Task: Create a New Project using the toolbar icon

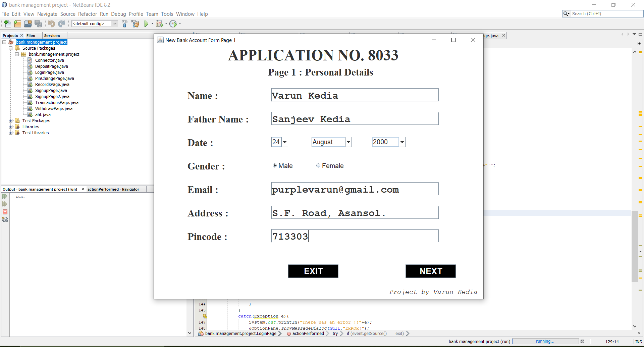Action: click(x=17, y=23)
